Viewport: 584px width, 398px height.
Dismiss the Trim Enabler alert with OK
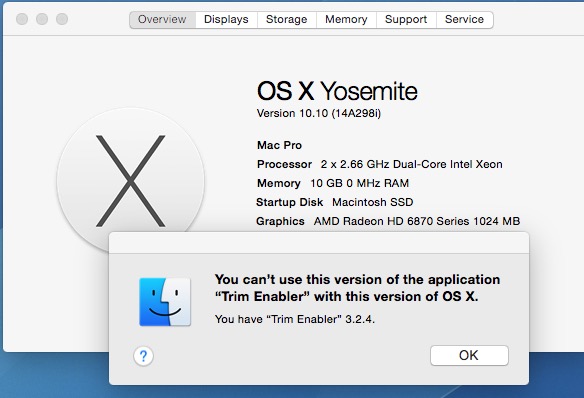(469, 355)
